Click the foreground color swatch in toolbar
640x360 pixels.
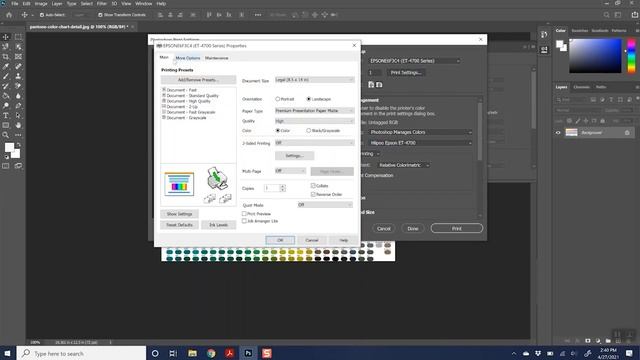[x=9, y=147]
